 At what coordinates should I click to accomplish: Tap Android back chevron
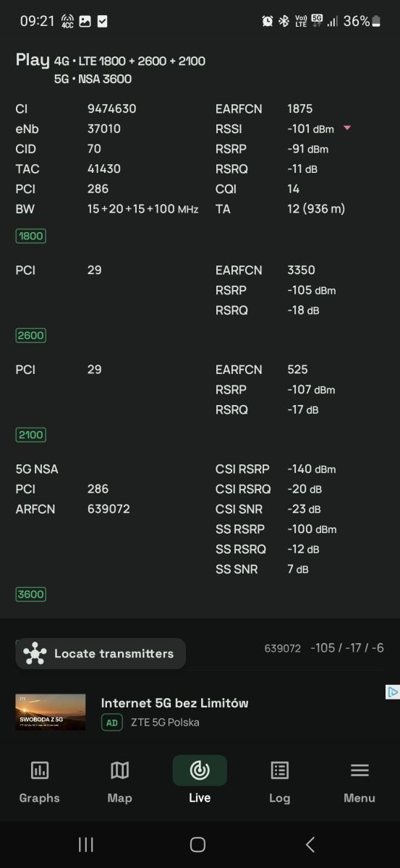coord(310,844)
